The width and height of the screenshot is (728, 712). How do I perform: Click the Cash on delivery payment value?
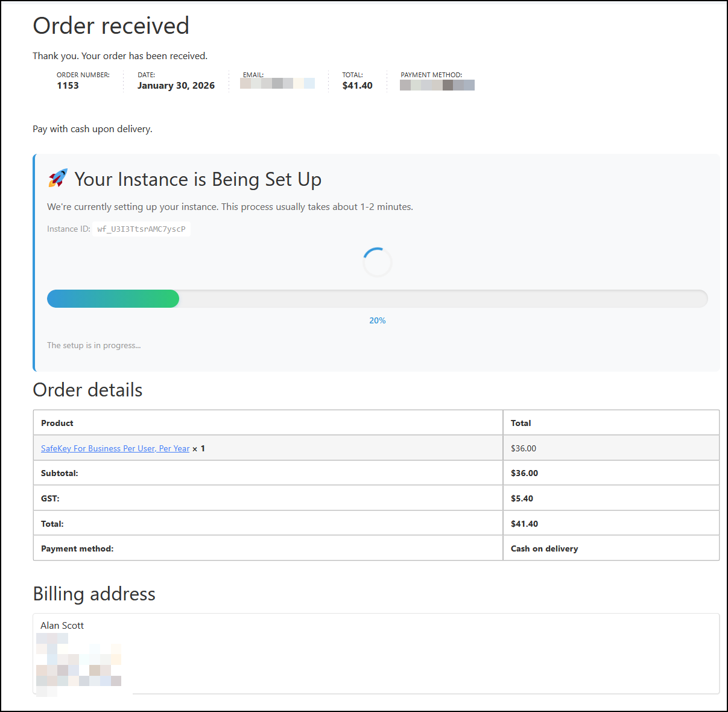tap(545, 548)
